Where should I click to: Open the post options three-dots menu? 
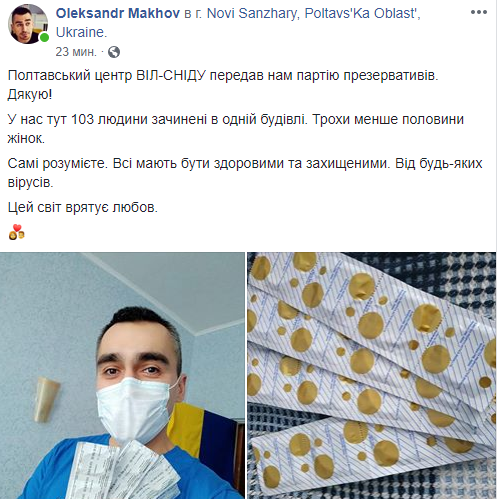(479, 12)
